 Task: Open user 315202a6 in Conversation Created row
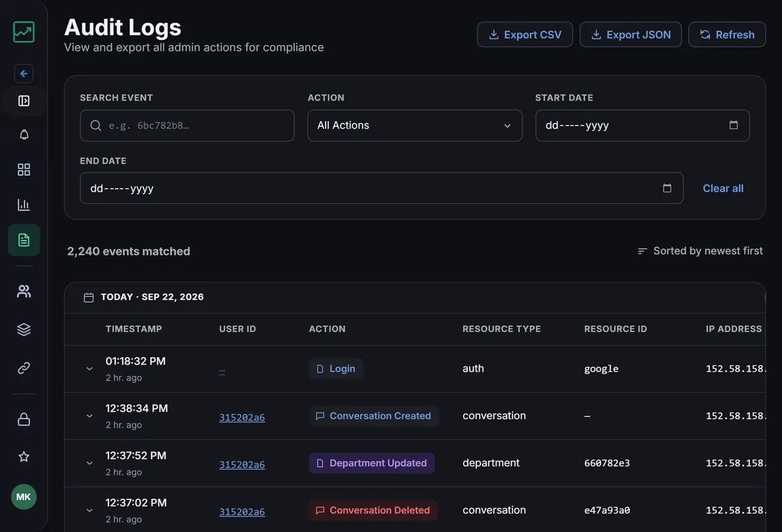tap(242, 418)
